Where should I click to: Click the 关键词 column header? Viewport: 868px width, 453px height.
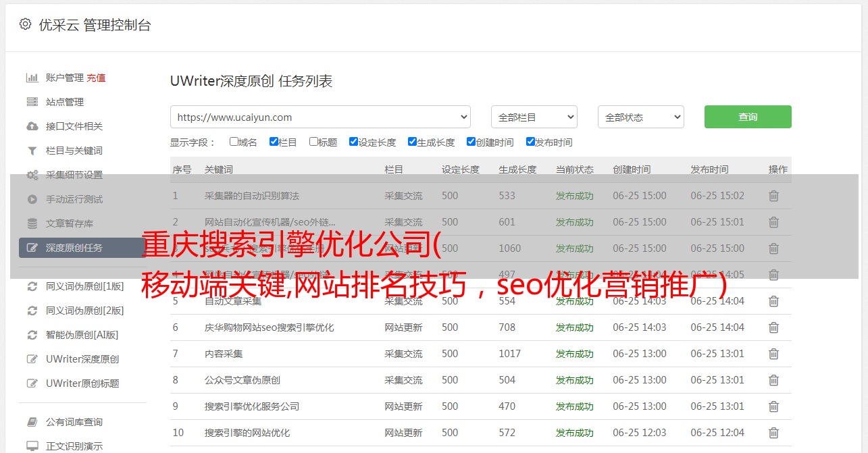(x=219, y=169)
